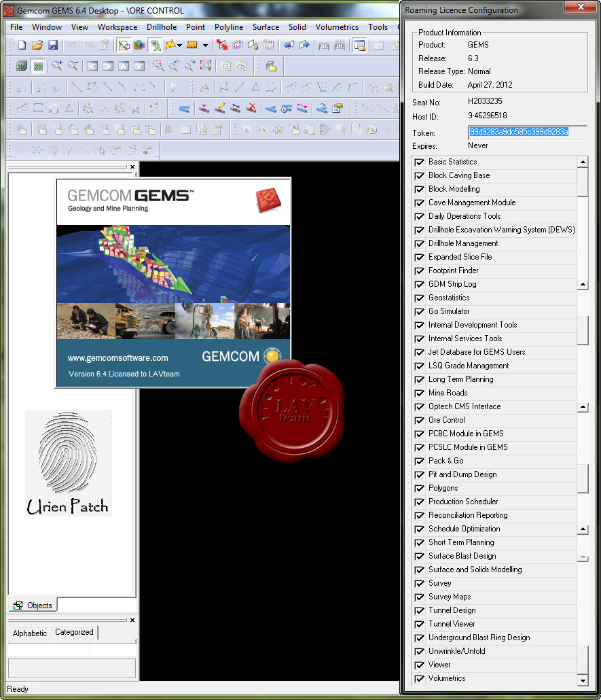Click the Host ID value 9-46296518
Viewport: 601px width, 700px height.
(x=487, y=116)
